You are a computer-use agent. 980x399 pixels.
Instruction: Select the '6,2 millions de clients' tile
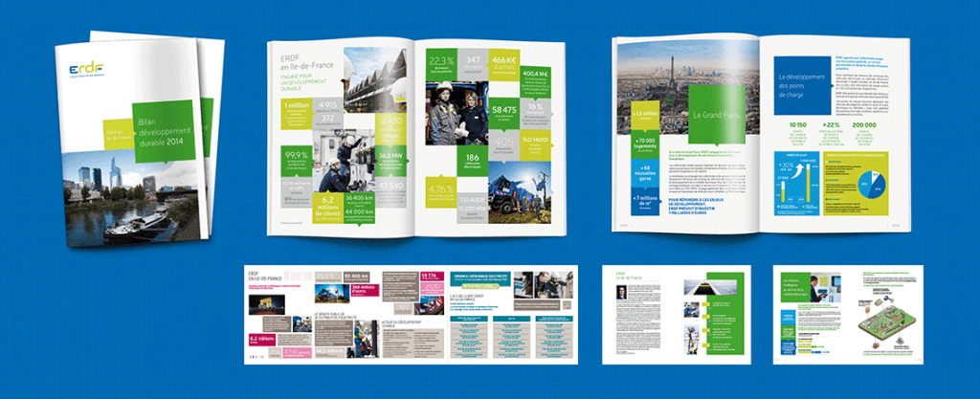point(327,208)
